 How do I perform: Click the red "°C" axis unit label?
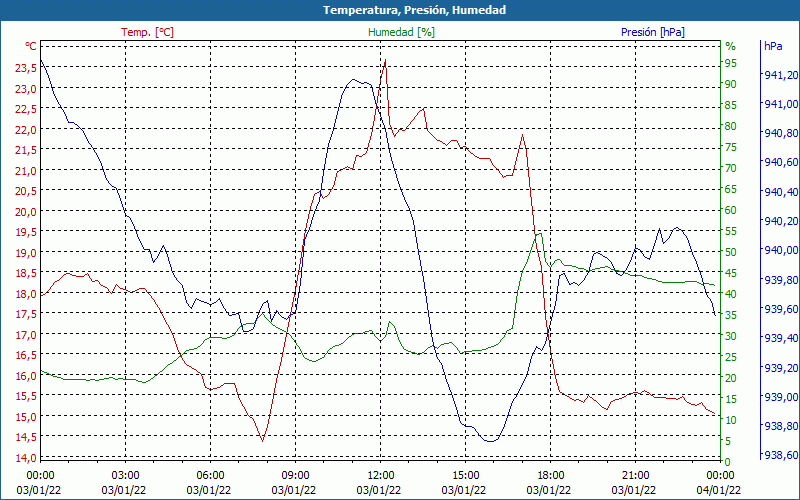tap(31, 46)
